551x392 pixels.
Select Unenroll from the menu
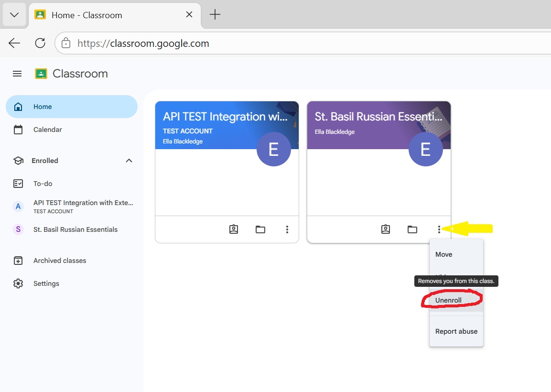pos(449,300)
